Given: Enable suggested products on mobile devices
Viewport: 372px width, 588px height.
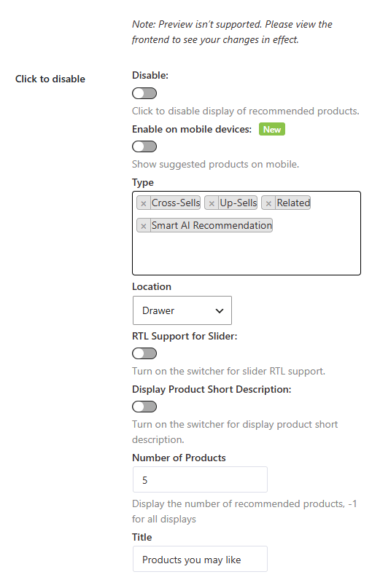Looking at the screenshot, I should click(144, 146).
